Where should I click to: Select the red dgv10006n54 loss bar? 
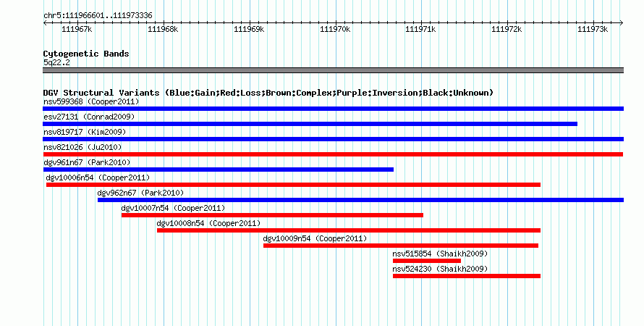(x=293, y=185)
